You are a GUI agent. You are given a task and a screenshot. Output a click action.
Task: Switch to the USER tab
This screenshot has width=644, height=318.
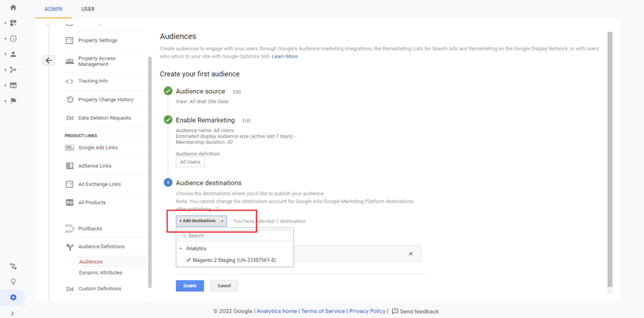point(88,9)
